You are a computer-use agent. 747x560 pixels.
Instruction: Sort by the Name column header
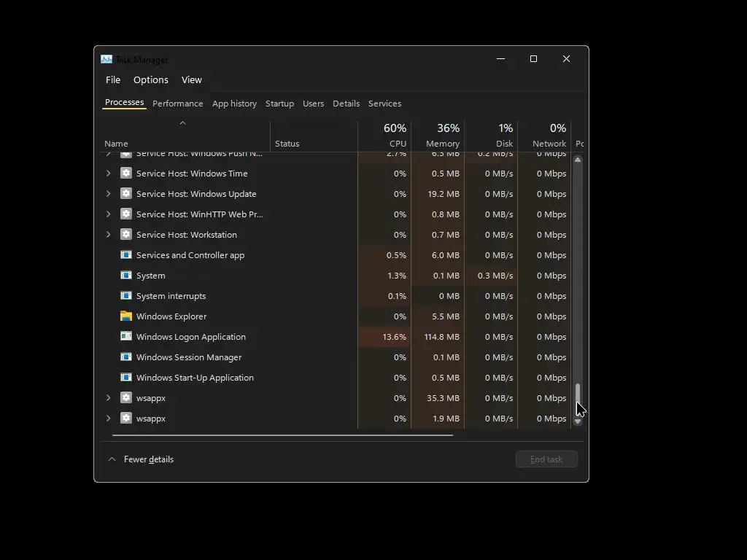pyautogui.click(x=186, y=136)
